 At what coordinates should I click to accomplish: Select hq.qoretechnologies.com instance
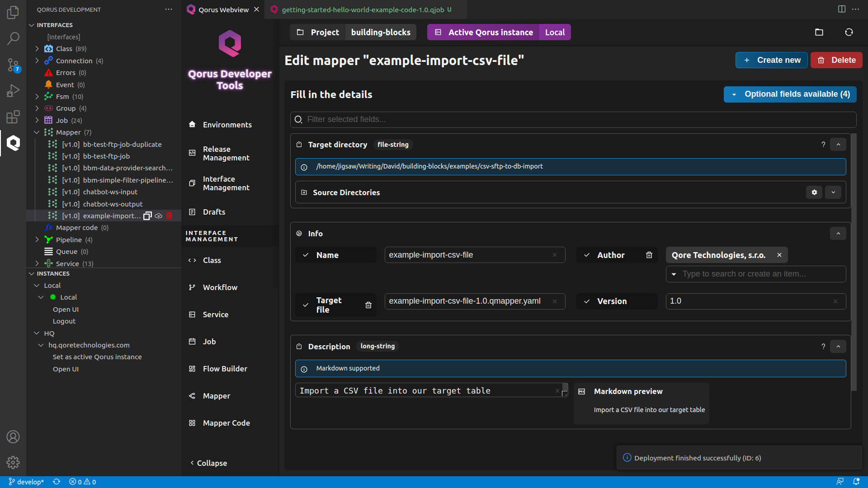pyautogui.click(x=89, y=345)
